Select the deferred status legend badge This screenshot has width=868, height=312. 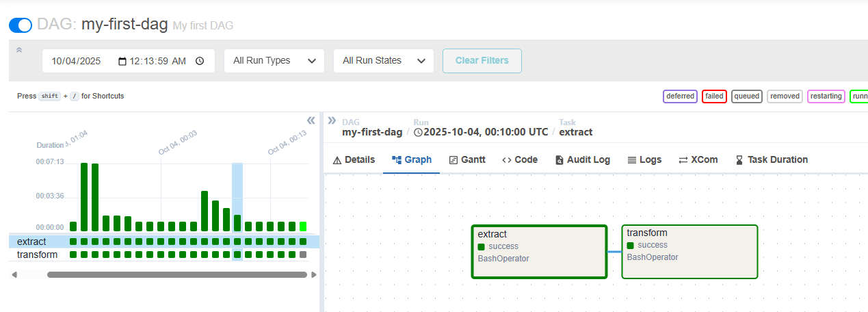pos(679,96)
